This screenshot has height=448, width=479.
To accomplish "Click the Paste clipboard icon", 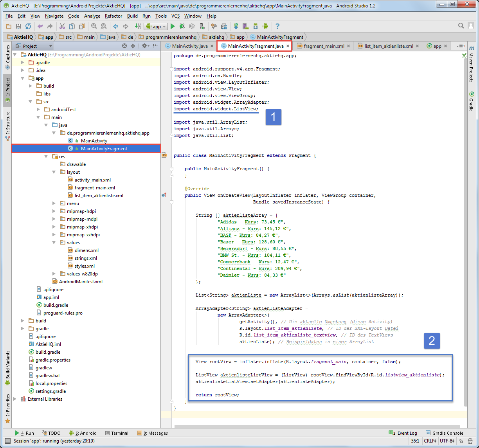I will coord(82,26).
